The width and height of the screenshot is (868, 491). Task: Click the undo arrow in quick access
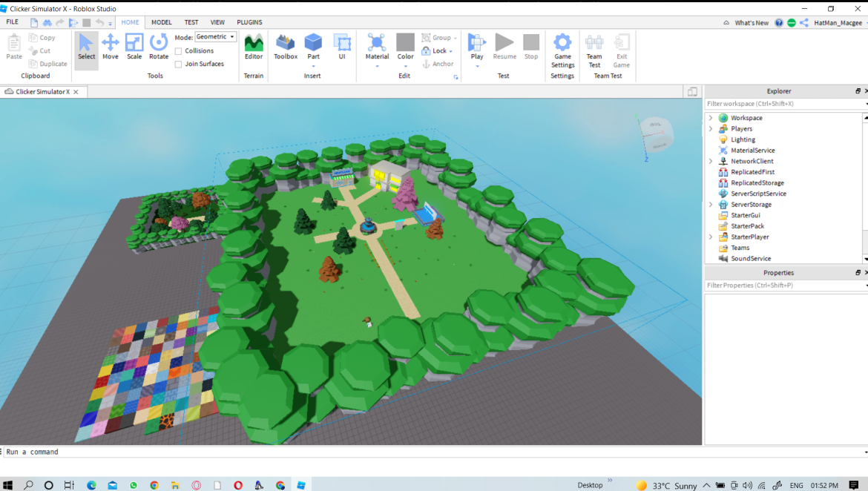tap(99, 23)
